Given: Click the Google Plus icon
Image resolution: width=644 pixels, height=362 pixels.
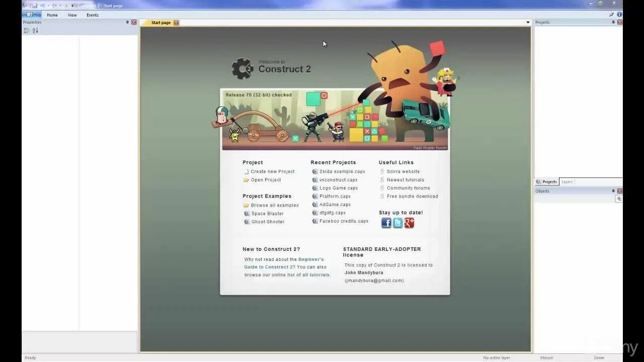Looking at the screenshot, I should (409, 223).
